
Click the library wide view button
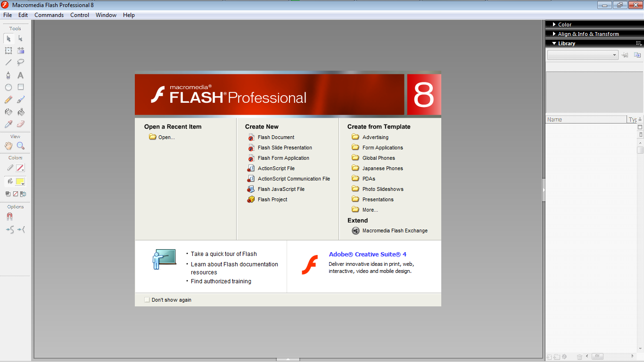(x=640, y=127)
